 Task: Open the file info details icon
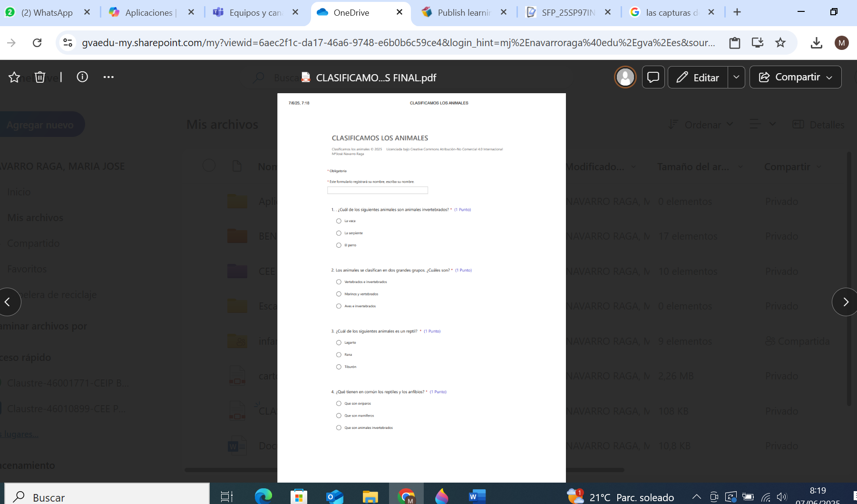[x=82, y=77]
